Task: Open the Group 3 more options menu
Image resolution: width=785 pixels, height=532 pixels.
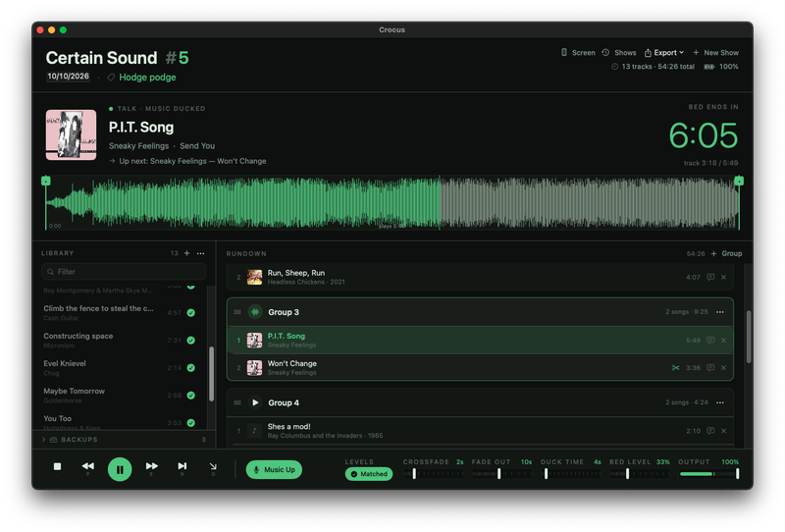Action: pos(720,312)
